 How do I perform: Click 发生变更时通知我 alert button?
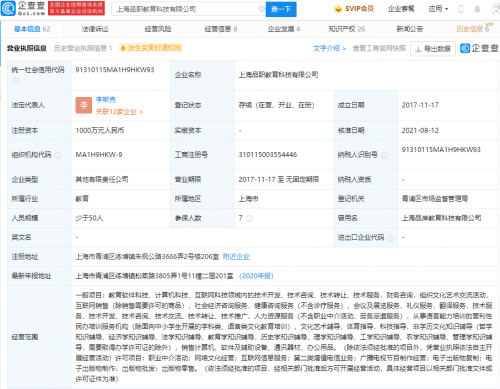[151, 48]
